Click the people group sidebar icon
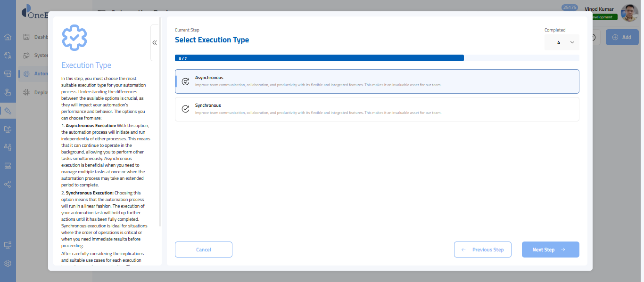644x282 pixels. 8,147
